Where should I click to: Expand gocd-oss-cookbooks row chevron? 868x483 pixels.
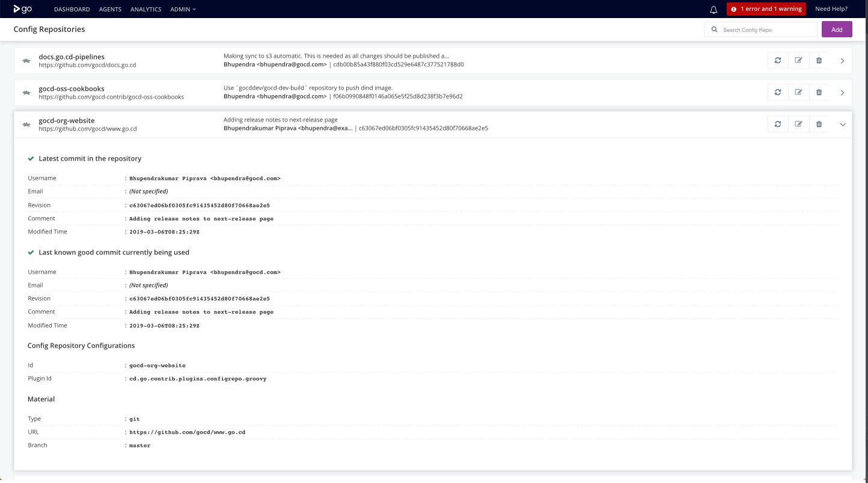(842, 93)
